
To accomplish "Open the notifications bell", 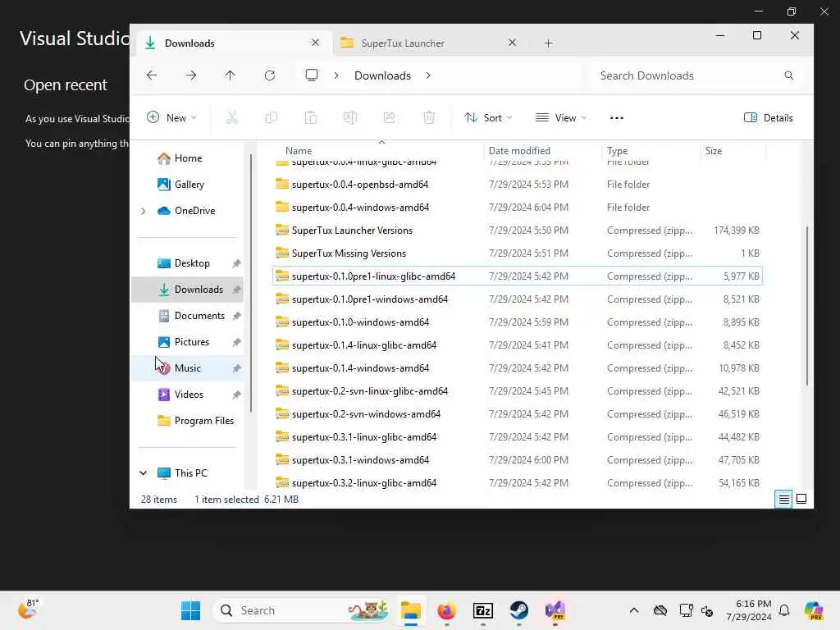I will 784,610.
